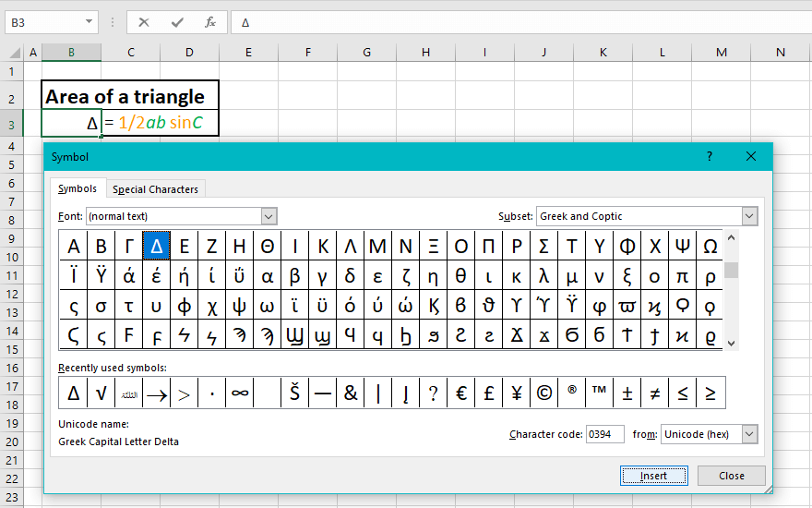Click the symbol grid scroll down arrow
The height and width of the screenshot is (508, 812).
[x=732, y=343]
